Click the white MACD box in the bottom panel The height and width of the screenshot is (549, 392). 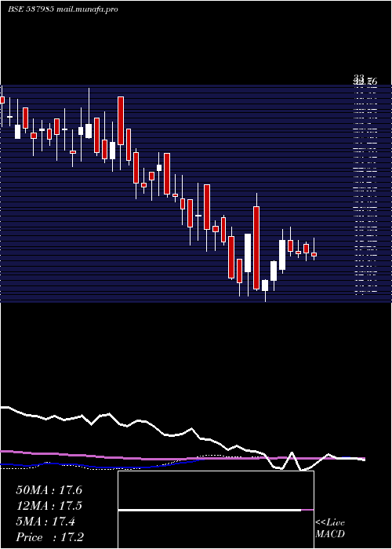216,510
